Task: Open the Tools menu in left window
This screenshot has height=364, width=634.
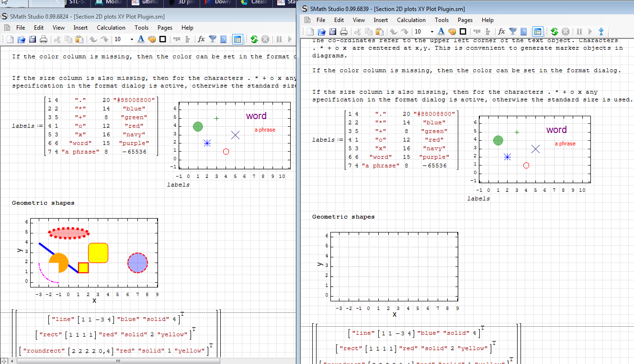Action: coord(141,28)
